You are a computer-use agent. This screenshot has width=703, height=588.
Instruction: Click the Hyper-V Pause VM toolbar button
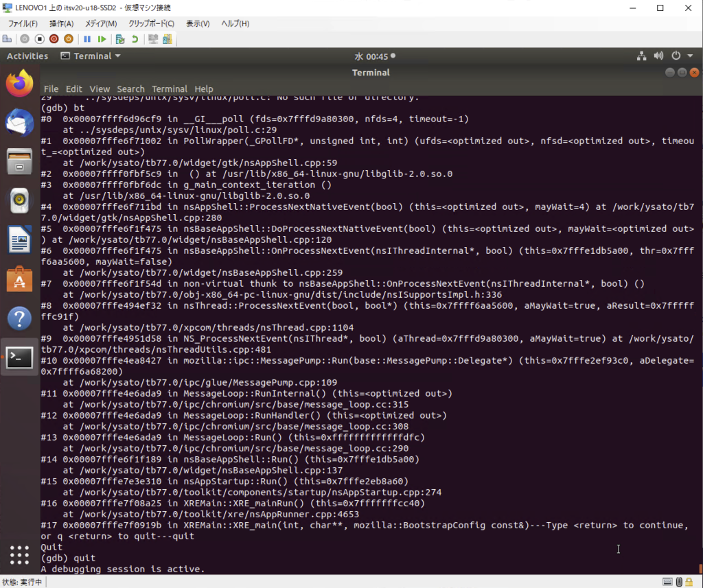pyautogui.click(x=87, y=39)
